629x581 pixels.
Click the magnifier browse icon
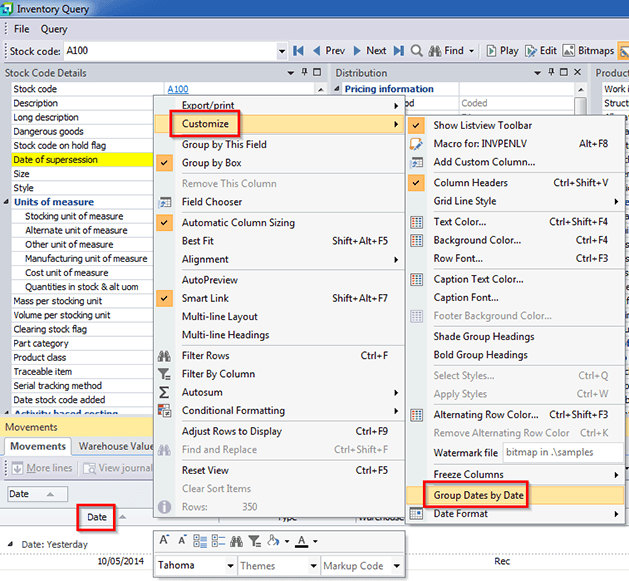click(x=416, y=51)
